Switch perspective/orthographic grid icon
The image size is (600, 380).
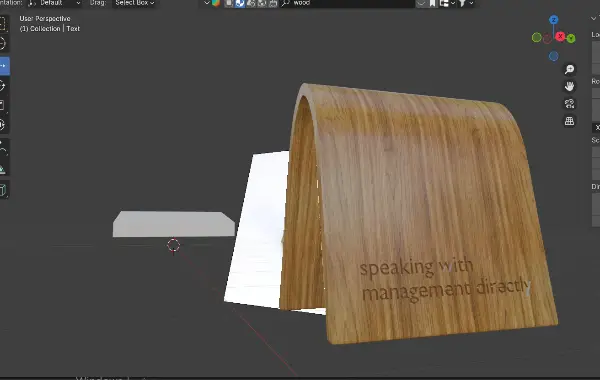[569, 121]
